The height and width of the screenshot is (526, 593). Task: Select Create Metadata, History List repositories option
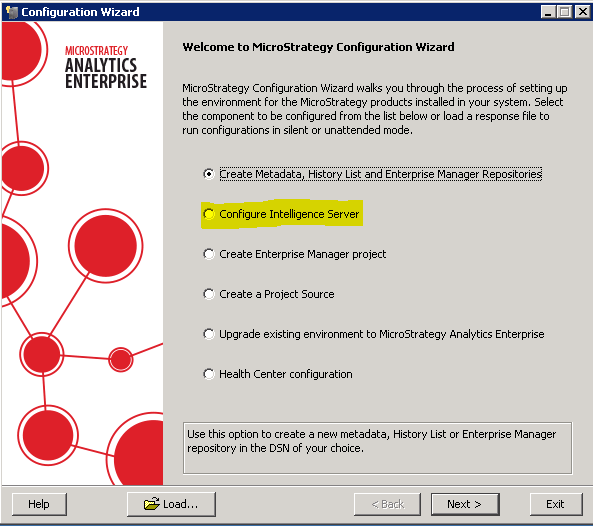208,174
